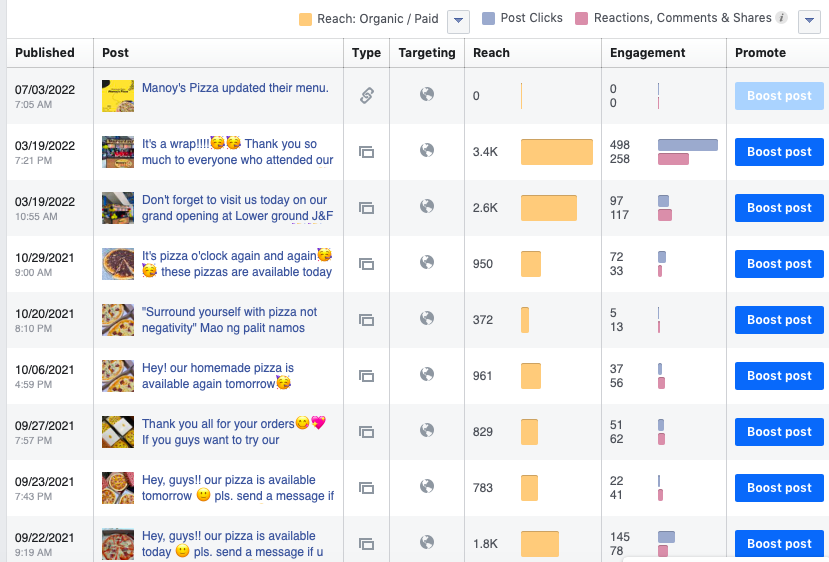
Task: Click link type icon for Manoy's Pizza post
Action: click(x=367, y=96)
